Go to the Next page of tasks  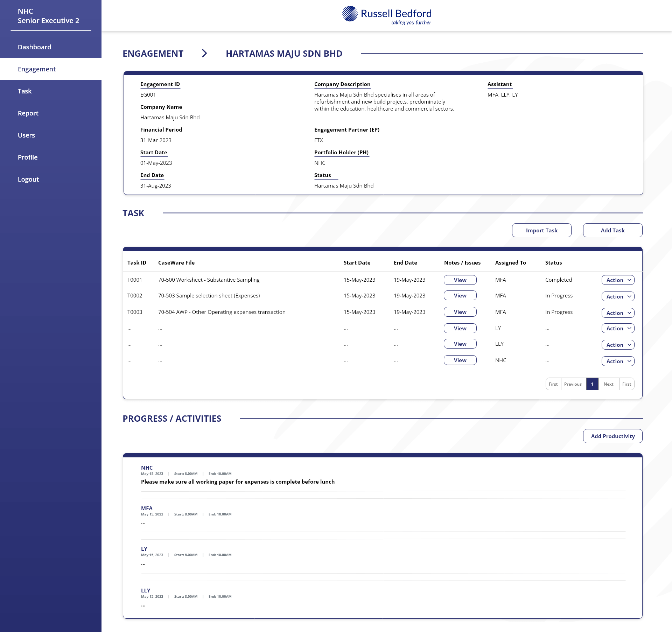click(608, 384)
